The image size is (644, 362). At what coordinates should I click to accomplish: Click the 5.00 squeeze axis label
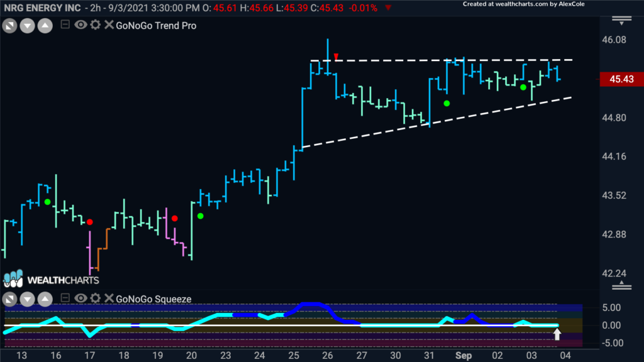[x=611, y=308]
